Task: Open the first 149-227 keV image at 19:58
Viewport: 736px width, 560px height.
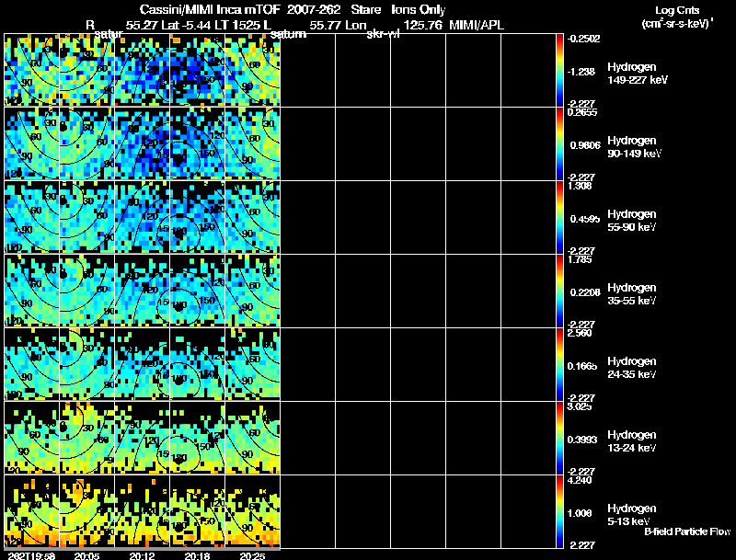Action: point(31,70)
